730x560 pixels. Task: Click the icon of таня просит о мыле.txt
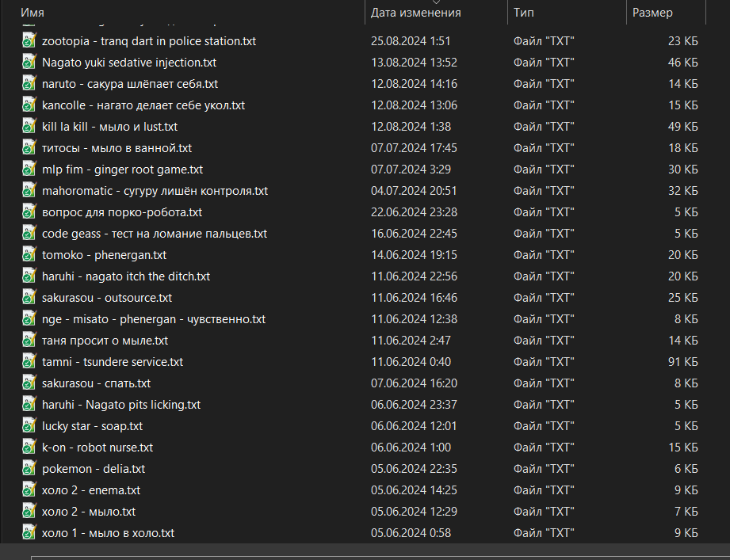[29, 340]
